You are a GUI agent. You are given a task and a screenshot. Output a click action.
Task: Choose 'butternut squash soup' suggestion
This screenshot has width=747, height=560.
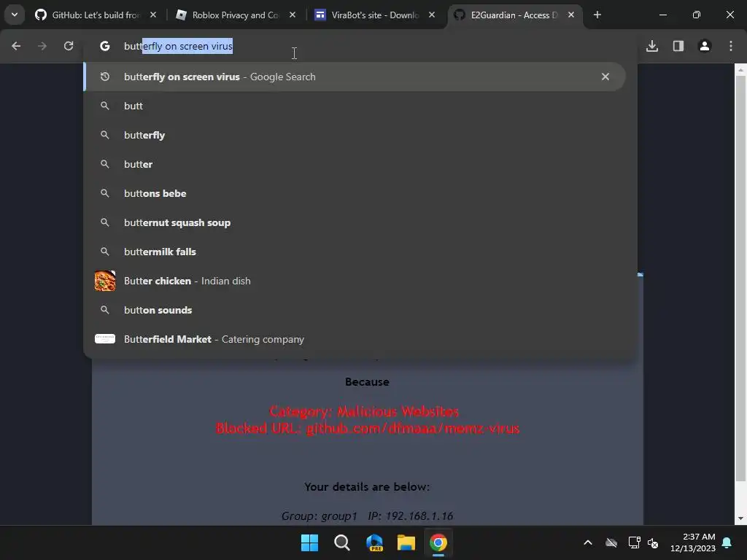tap(355, 222)
